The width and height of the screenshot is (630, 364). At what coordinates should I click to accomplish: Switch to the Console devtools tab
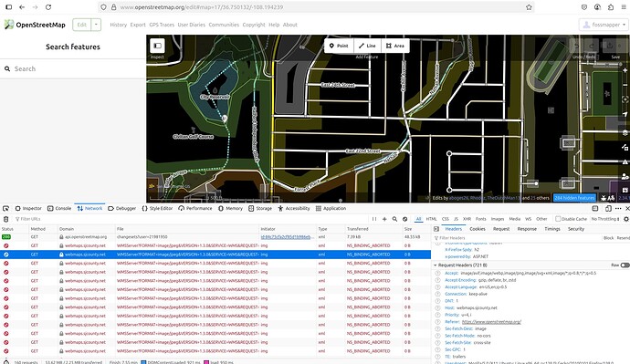[x=59, y=208]
